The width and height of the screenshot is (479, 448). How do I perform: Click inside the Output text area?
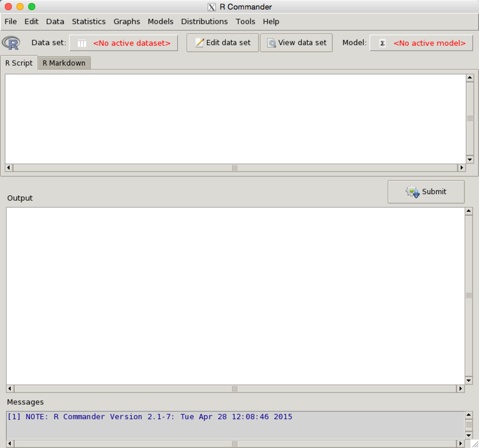(x=235, y=296)
